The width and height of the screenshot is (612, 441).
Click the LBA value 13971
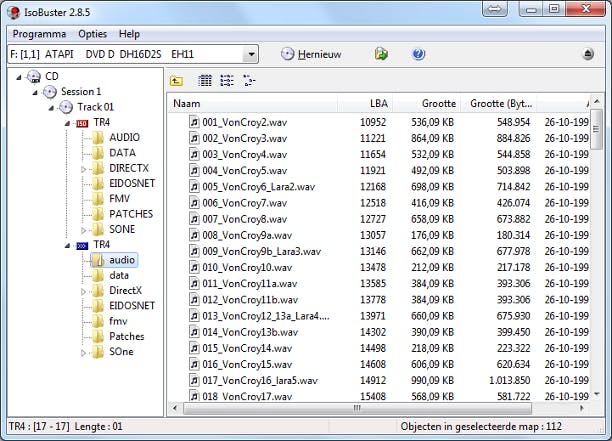coord(373,316)
